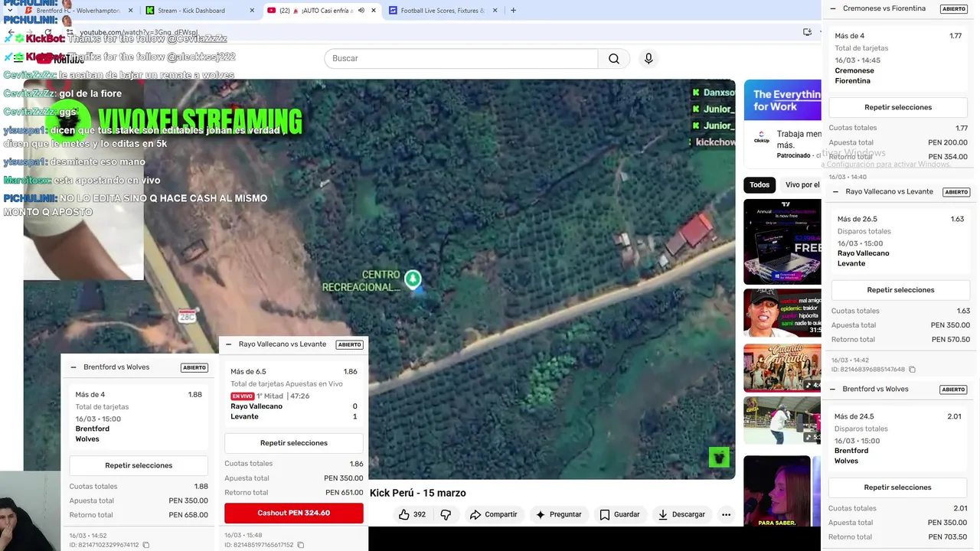
Task: Click the 1.88 odds of Más de 4
Action: [x=195, y=395]
